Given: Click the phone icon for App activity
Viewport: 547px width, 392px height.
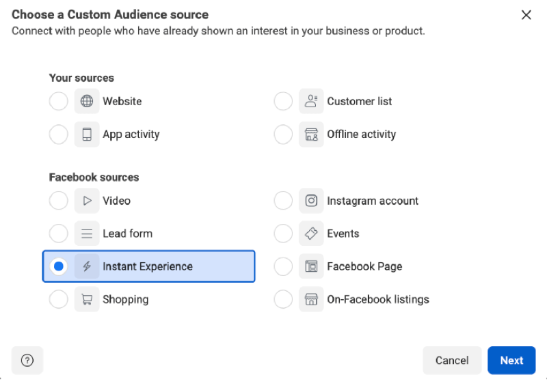Looking at the screenshot, I should point(87,134).
